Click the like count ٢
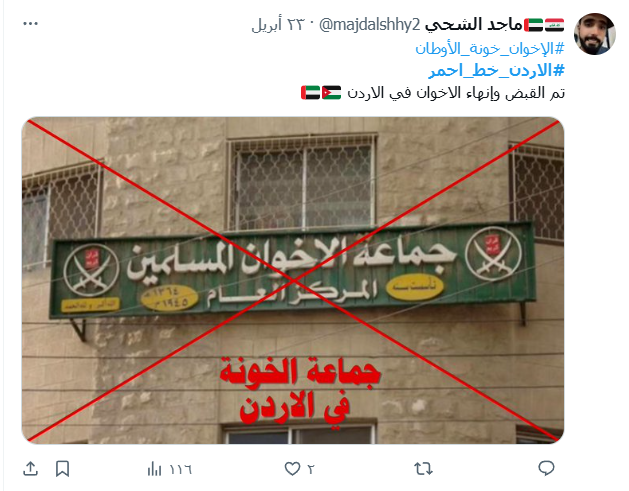This screenshot has width=629, height=491. [x=311, y=469]
